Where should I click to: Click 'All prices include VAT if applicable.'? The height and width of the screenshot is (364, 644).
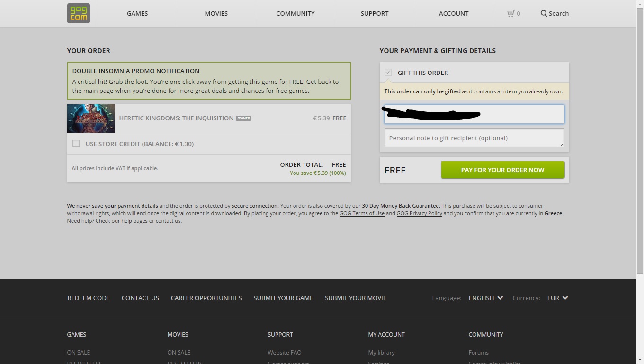tap(115, 168)
